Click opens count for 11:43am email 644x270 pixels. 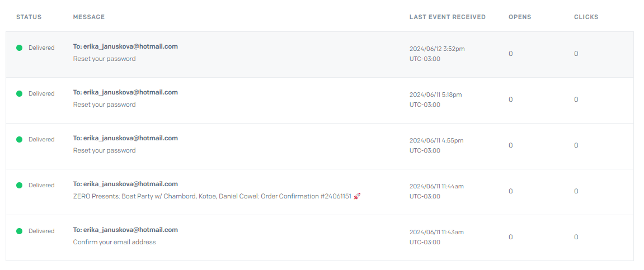click(x=510, y=237)
